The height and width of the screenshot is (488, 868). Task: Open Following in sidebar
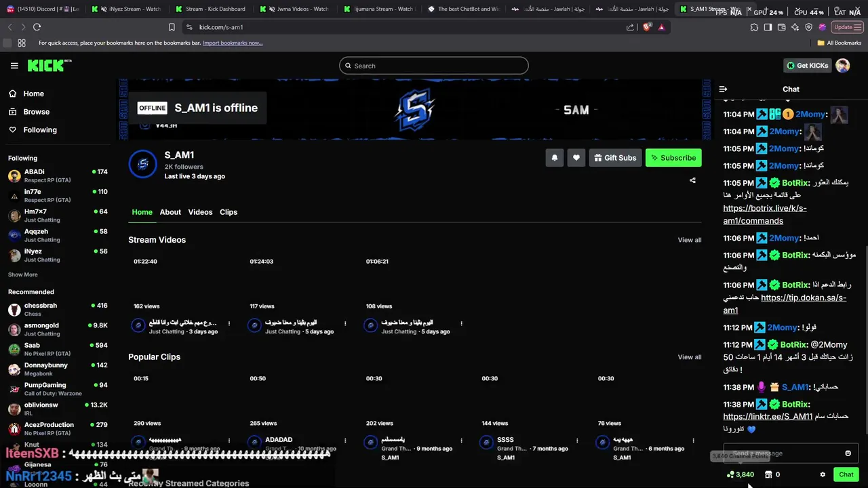(33, 130)
